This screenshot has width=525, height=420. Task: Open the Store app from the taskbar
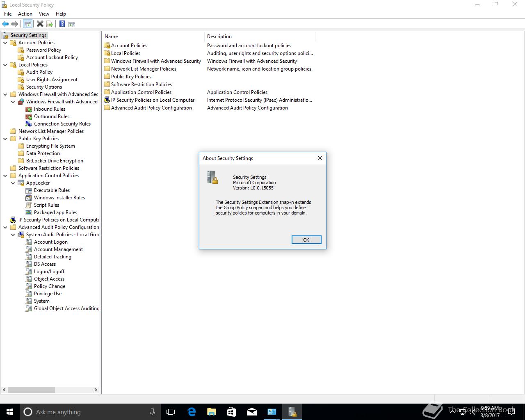232,412
